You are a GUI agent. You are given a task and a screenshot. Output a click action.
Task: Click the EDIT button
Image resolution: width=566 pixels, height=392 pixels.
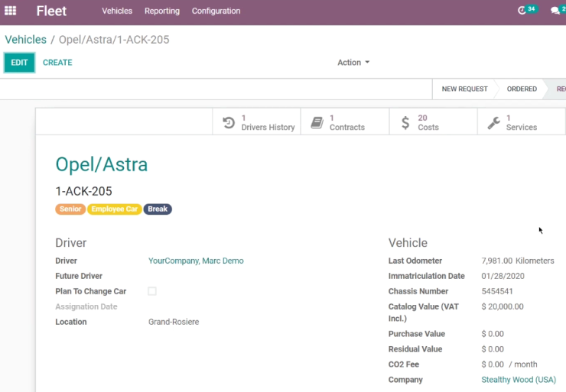pyautogui.click(x=19, y=63)
